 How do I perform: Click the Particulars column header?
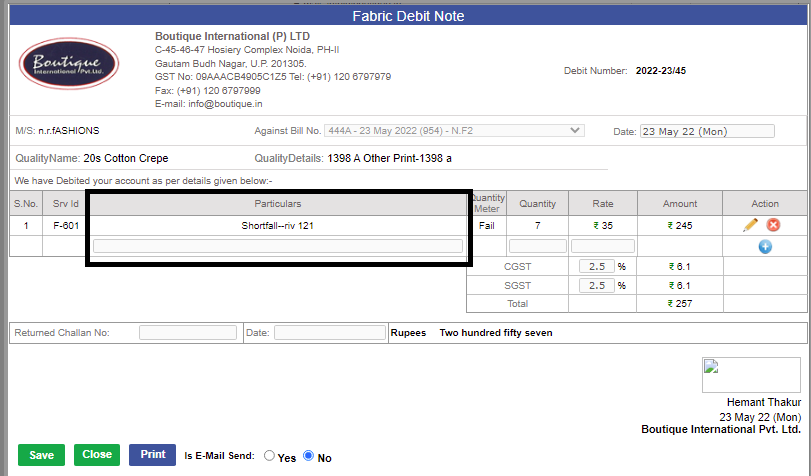(278, 203)
